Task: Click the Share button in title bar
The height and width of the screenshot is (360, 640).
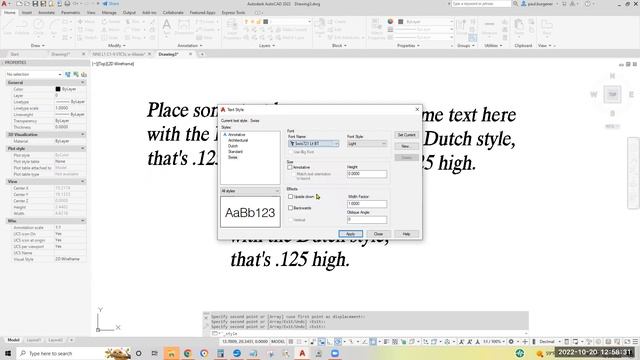Action: click(110, 4)
